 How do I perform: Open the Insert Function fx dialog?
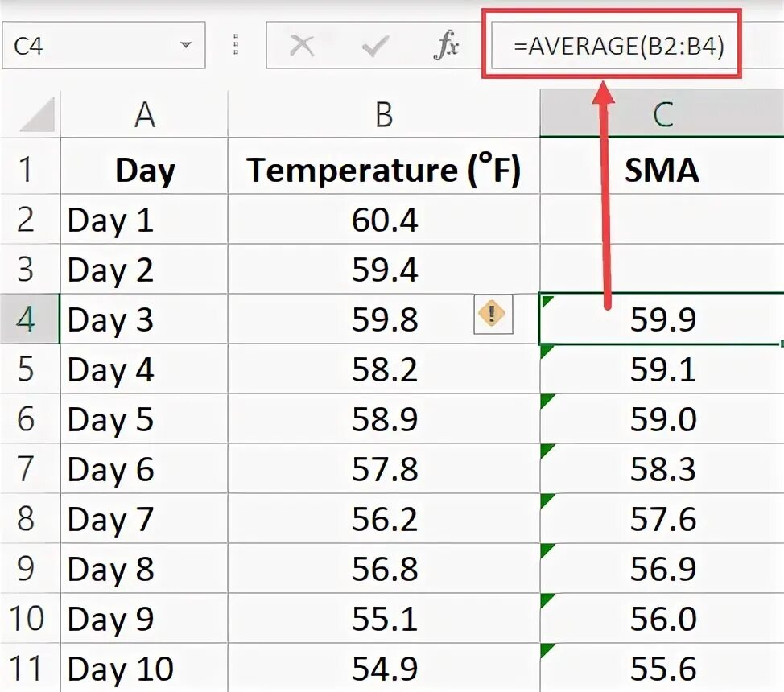point(445,46)
